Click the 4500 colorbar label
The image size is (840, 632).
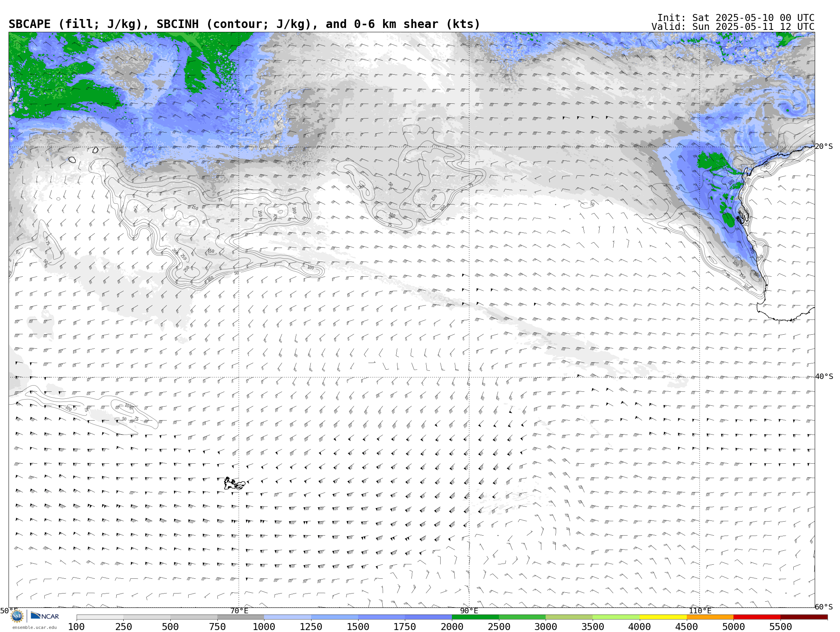pyautogui.click(x=686, y=627)
